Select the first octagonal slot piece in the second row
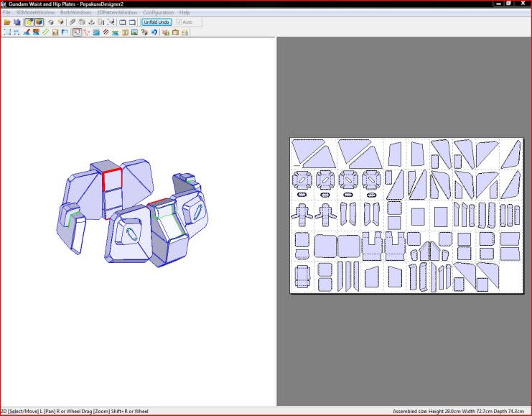 [302, 180]
